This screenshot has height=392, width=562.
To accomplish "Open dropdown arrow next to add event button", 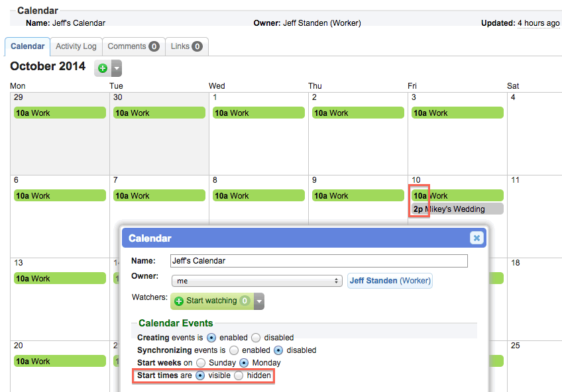I will click(x=117, y=68).
